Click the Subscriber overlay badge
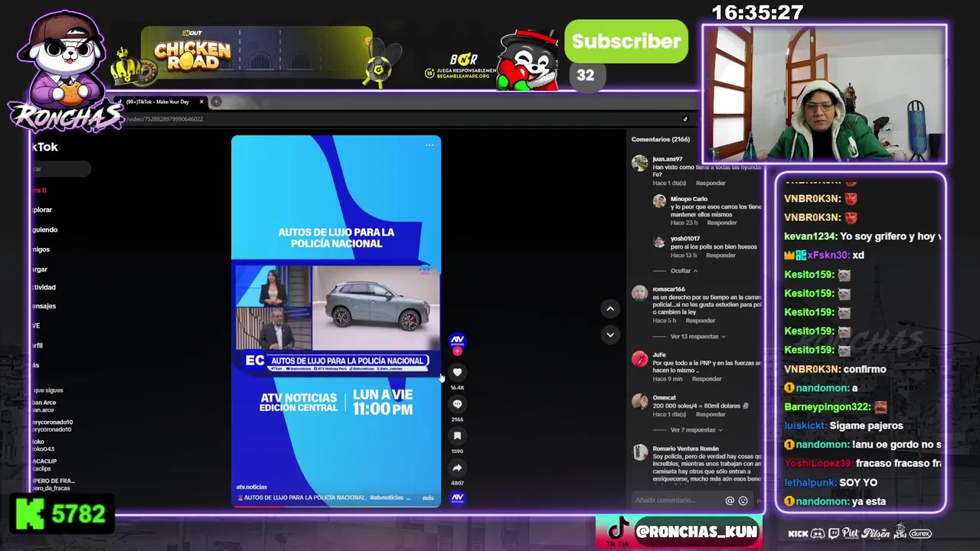Image resolution: width=980 pixels, height=551 pixels. click(x=626, y=41)
